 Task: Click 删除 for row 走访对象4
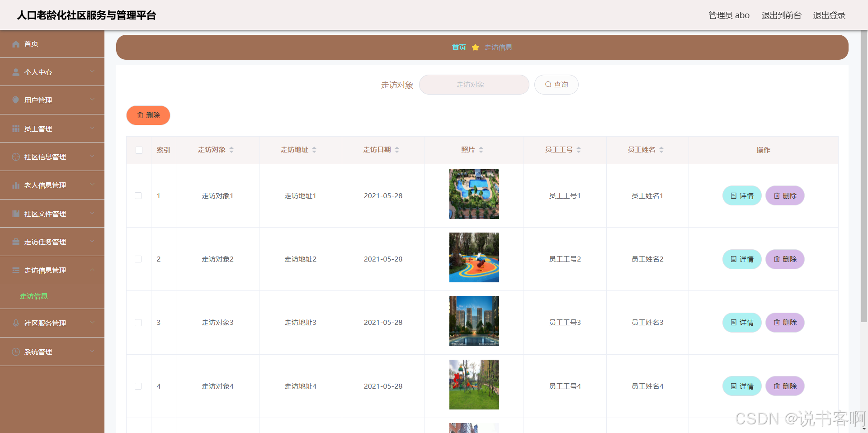pyautogui.click(x=785, y=386)
